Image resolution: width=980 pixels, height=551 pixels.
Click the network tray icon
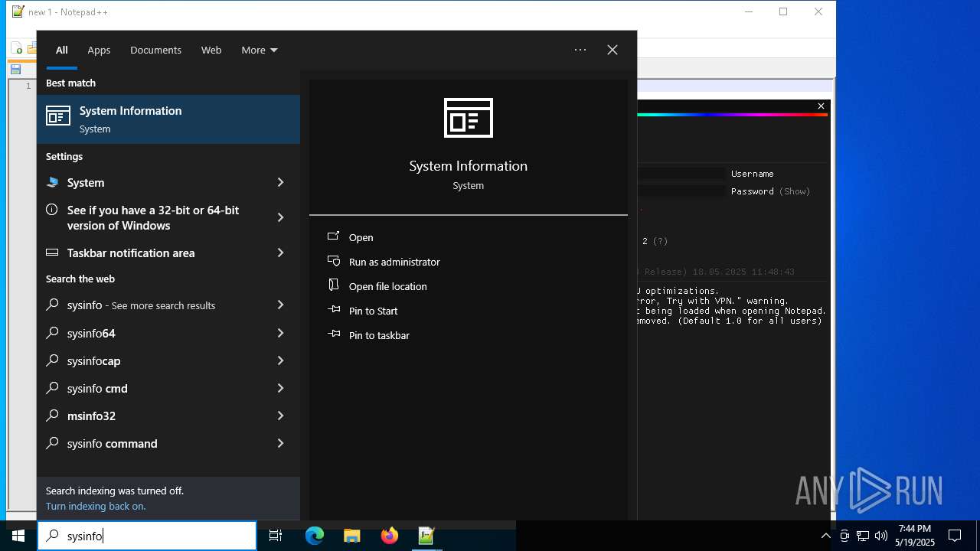[863, 536]
